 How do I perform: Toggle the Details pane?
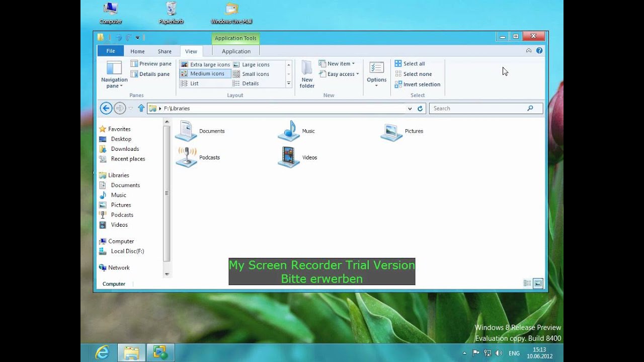(x=150, y=74)
